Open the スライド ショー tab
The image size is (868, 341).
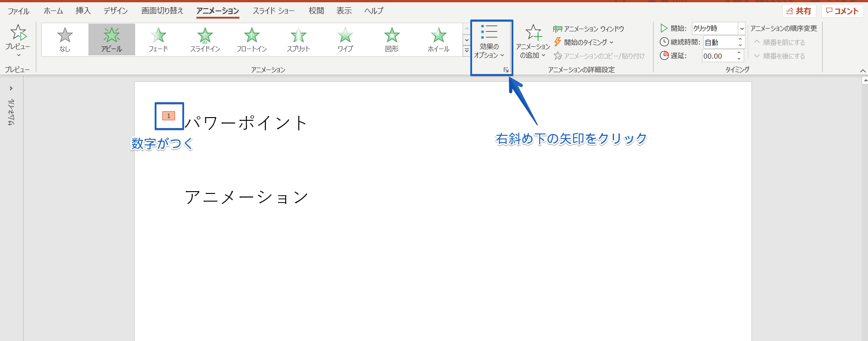point(273,10)
